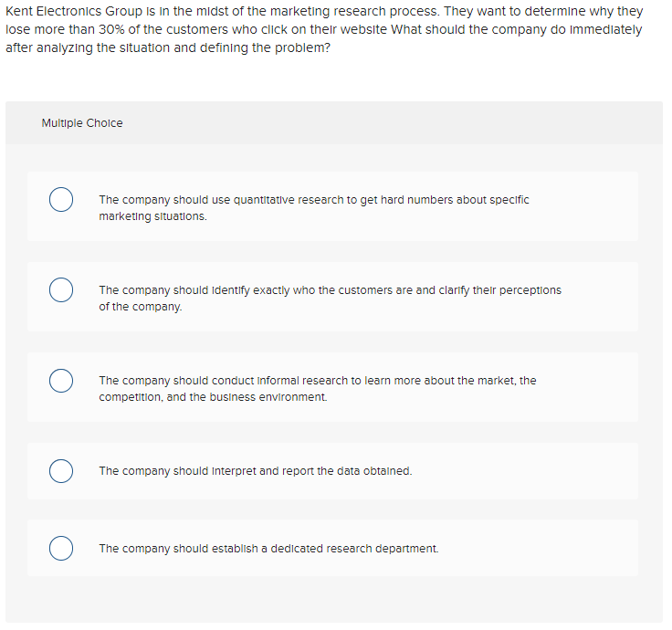Click 'Kent Electronics Group' in the question

(68, 12)
